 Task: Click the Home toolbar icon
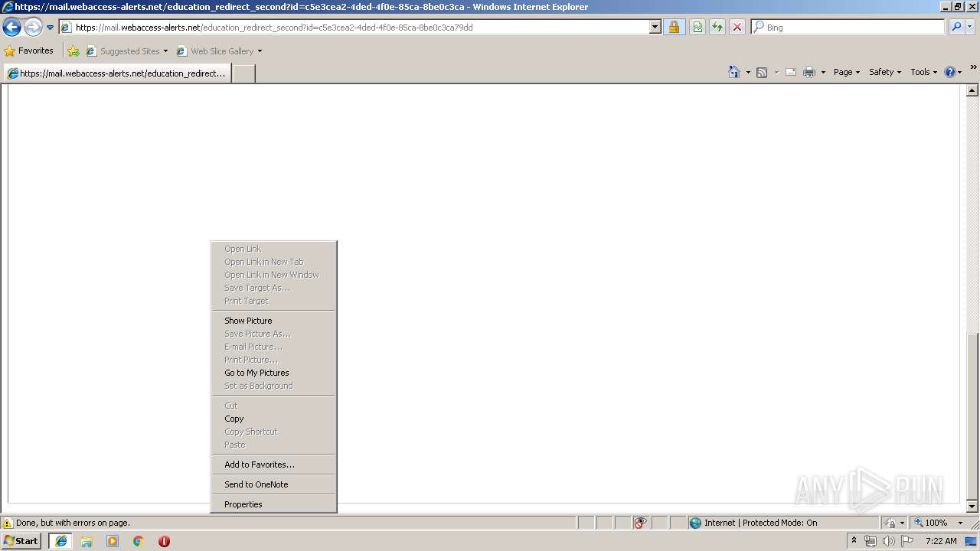[x=734, y=72]
